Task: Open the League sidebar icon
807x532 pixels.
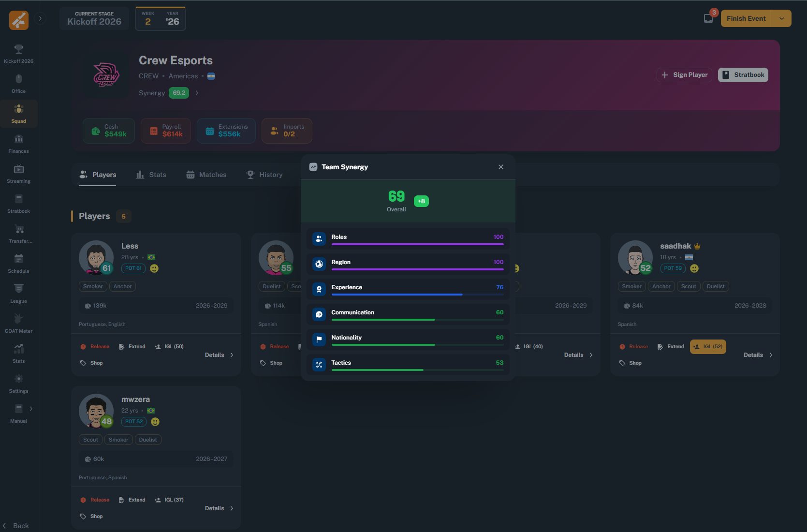Action: [x=18, y=293]
